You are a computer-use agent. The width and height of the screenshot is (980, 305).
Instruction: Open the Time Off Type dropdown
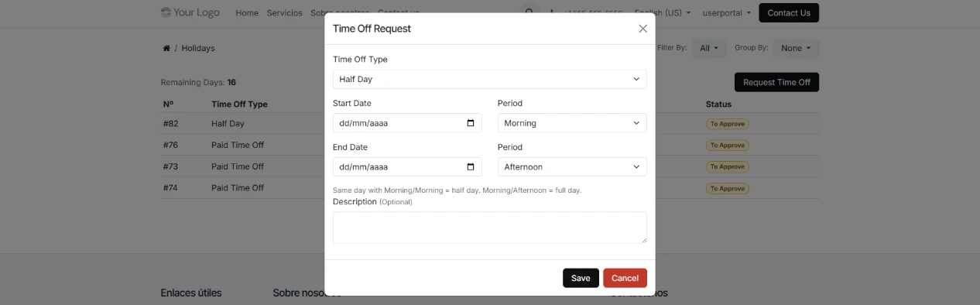(x=489, y=79)
